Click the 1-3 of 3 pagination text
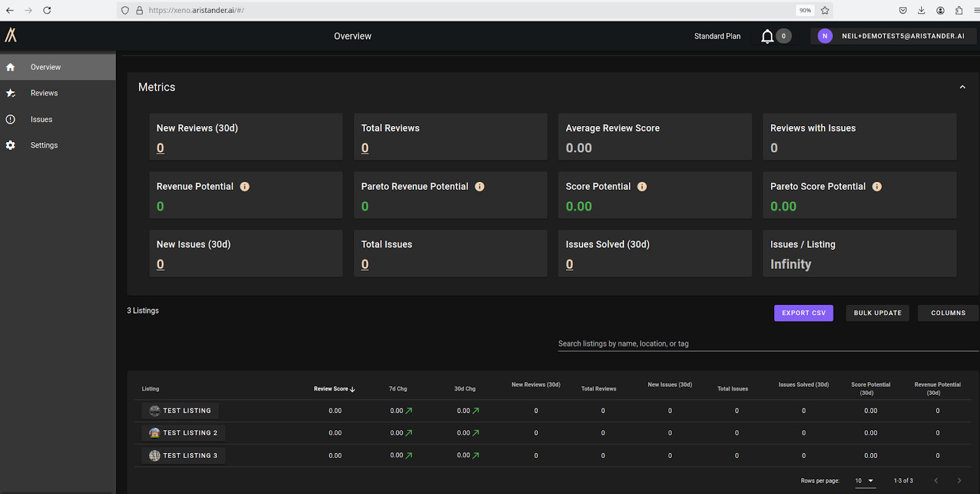Image resolution: width=980 pixels, height=494 pixels. tap(903, 481)
